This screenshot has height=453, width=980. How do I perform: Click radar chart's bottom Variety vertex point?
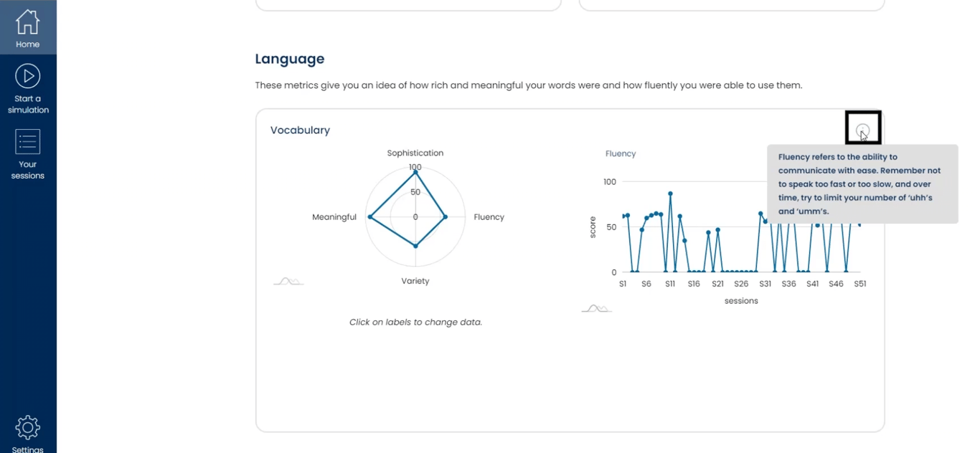pyautogui.click(x=415, y=246)
